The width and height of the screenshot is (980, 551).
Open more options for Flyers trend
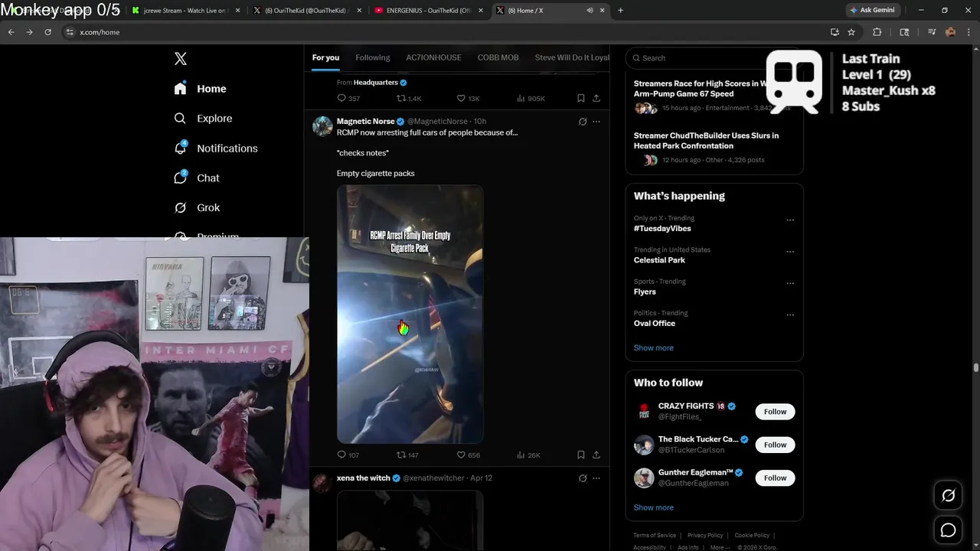pos(790,283)
